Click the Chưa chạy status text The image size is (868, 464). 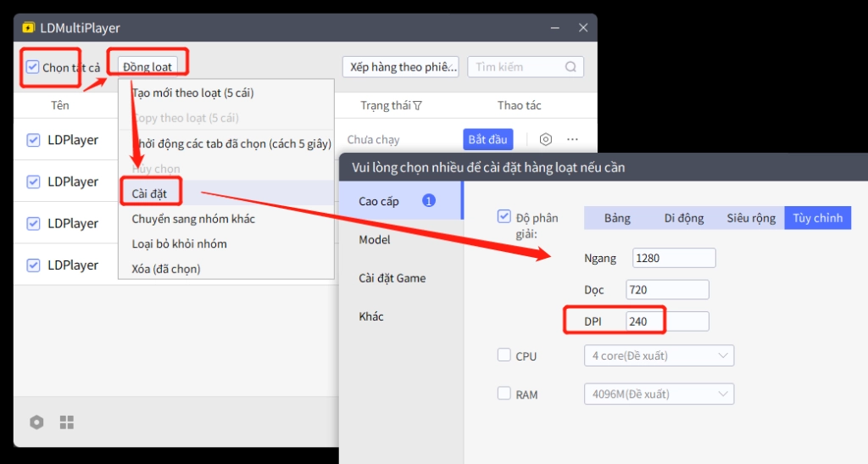(373, 139)
